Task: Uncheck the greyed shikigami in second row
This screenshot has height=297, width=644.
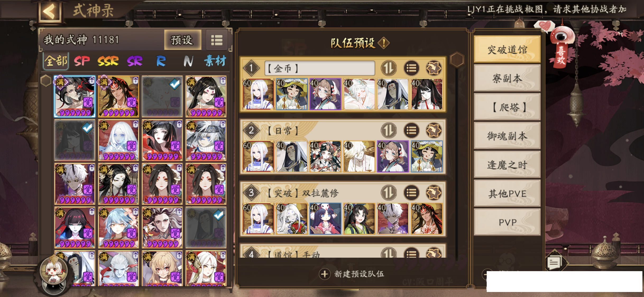Action: [x=75, y=140]
